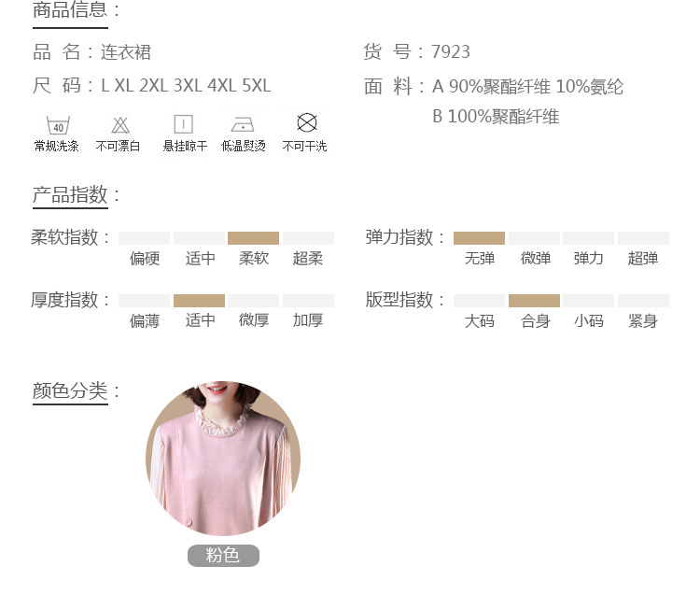The width and height of the screenshot is (700, 595).
Task: Click the 微弹 elasticity label
Action: point(536,259)
